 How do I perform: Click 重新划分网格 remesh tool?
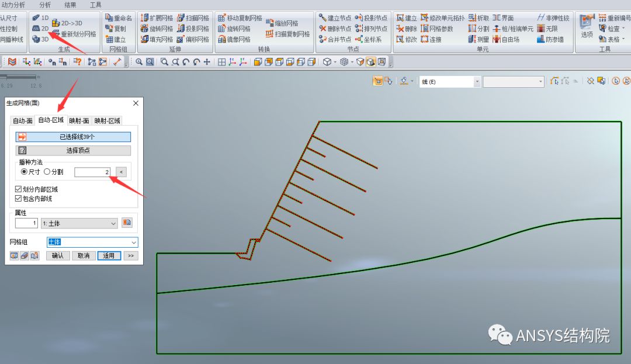click(x=74, y=34)
